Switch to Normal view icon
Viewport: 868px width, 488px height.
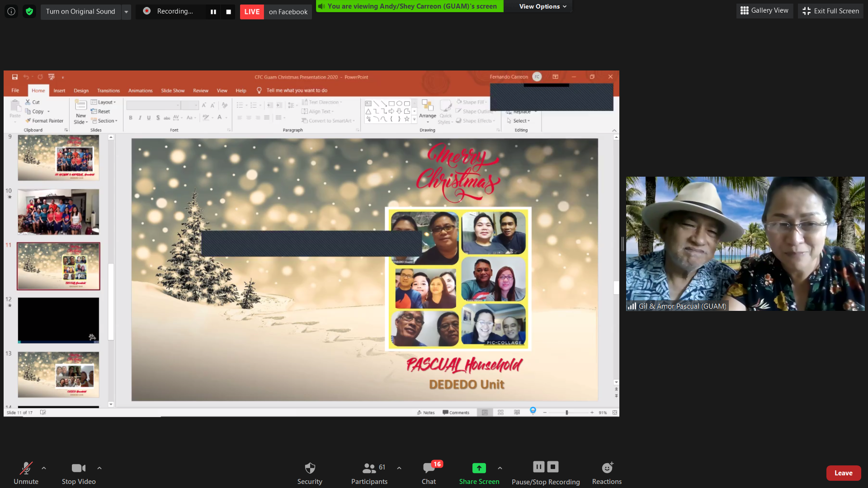point(485,413)
